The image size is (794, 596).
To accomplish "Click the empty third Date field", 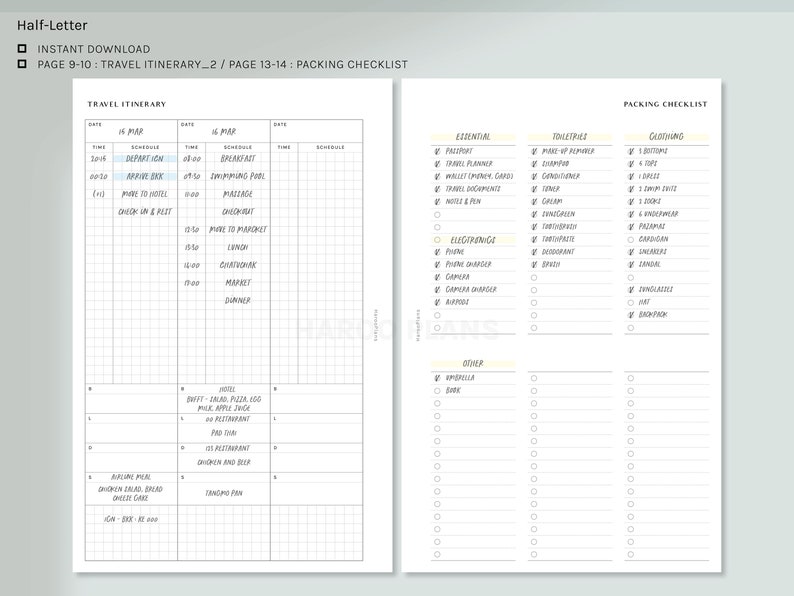I will coord(316,131).
